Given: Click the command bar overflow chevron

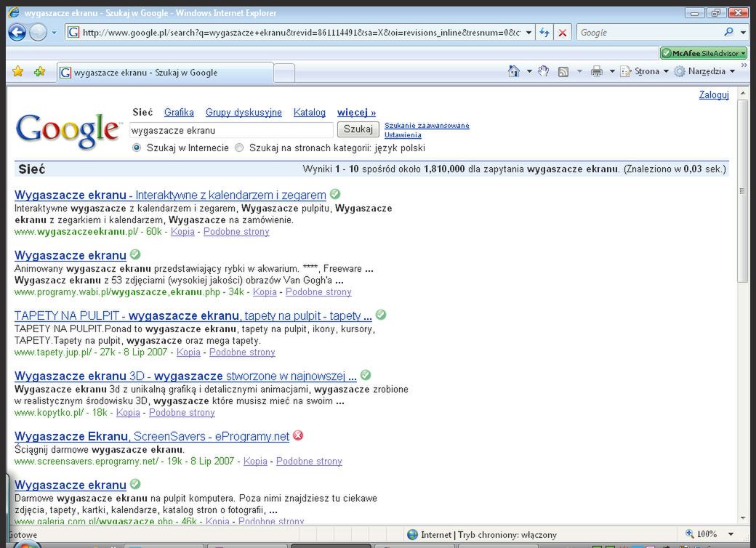Looking at the screenshot, I should [x=744, y=65].
